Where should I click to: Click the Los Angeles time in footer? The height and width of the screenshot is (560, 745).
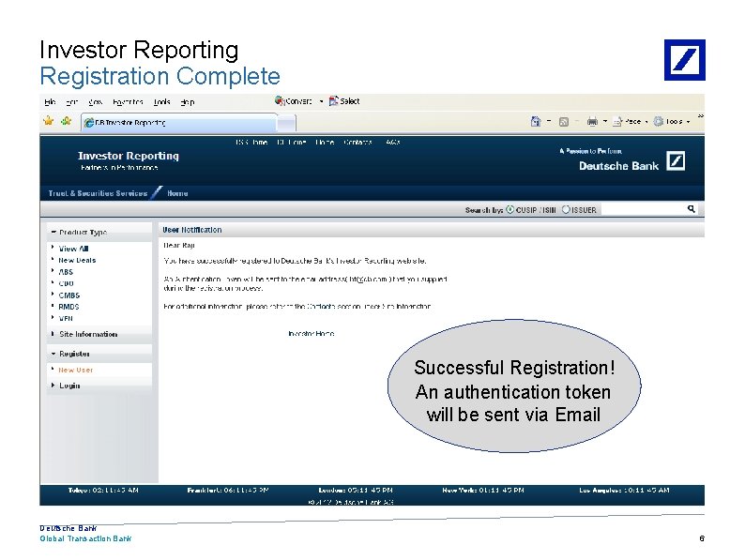pos(624,491)
